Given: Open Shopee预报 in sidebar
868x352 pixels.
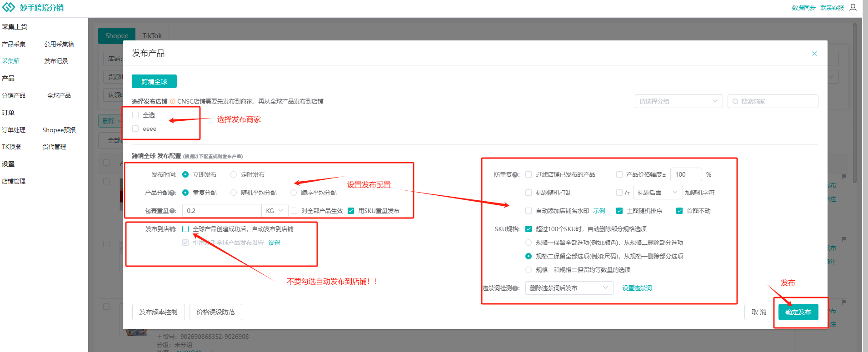Looking at the screenshot, I should click(59, 130).
